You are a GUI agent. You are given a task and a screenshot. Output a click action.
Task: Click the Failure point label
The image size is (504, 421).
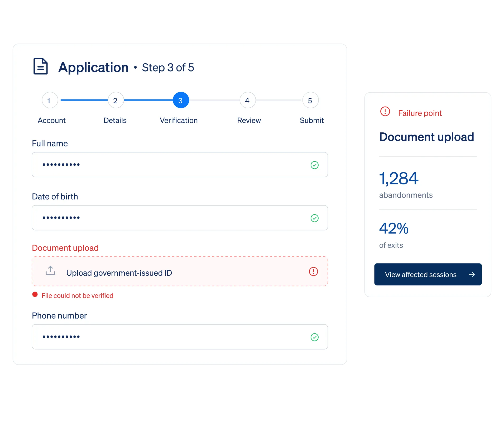420,113
